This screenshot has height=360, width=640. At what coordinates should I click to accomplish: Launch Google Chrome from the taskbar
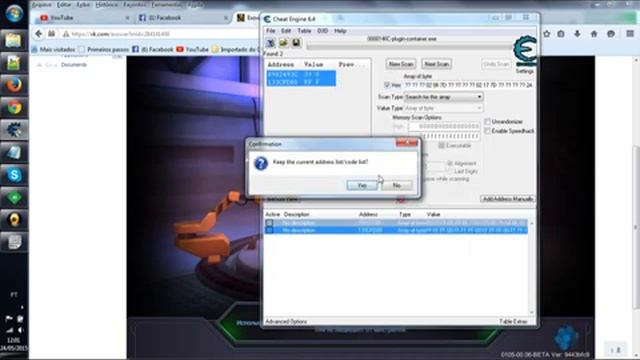pyautogui.click(x=14, y=108)
